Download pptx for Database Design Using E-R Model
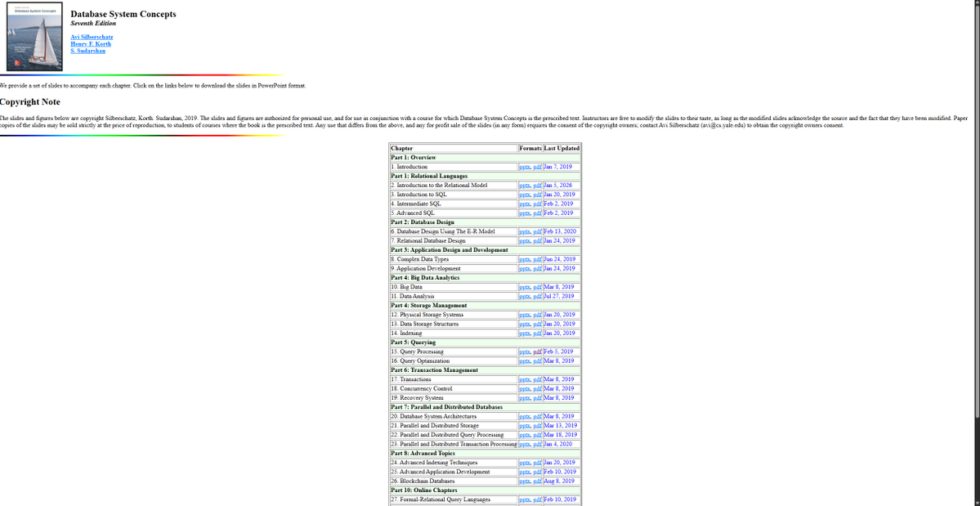This screenshot has width=980, height=506. (x=525, y=232)
